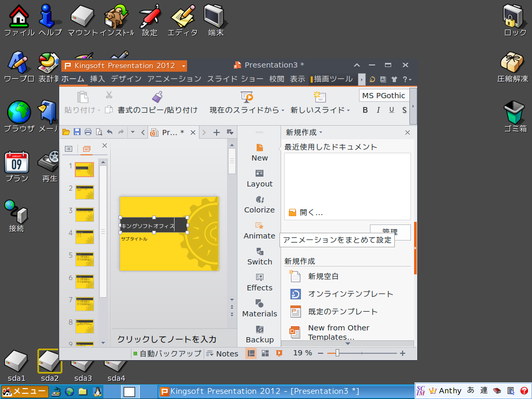Screen dimensions: 532x399
Task: Open Materials in the side task pane
Action: point(260,309)
